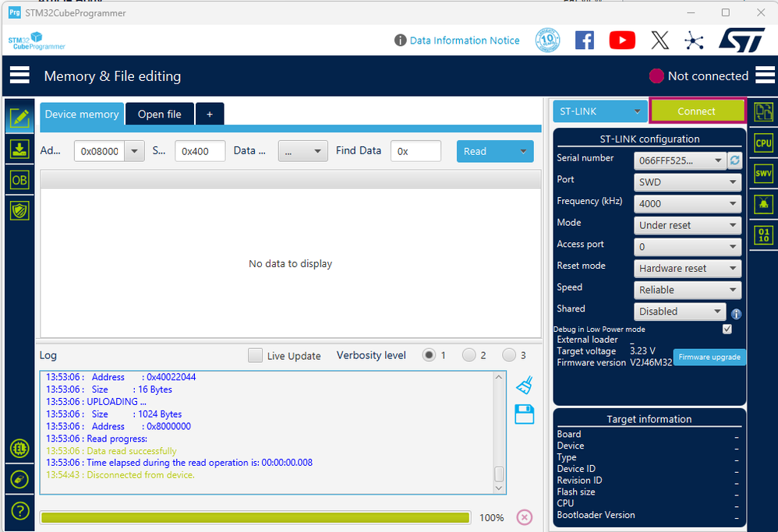Open the right-side hamburger menu near Not connected

pos(765,76)
